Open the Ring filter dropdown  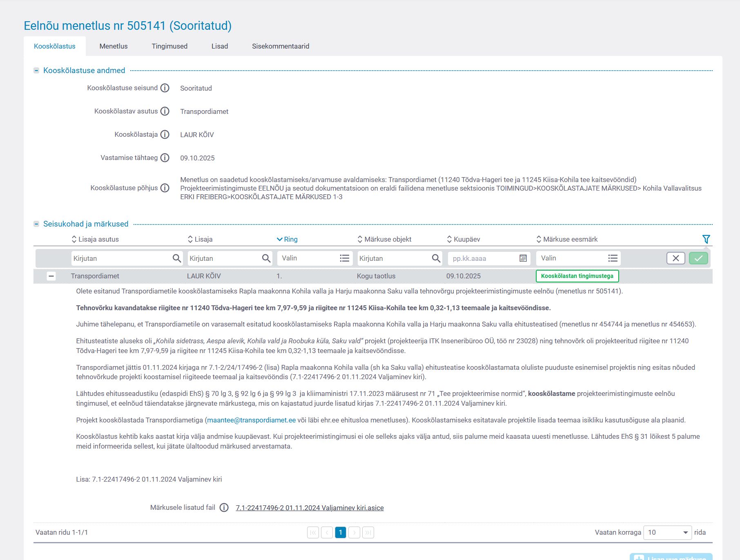tap(313, 258)
